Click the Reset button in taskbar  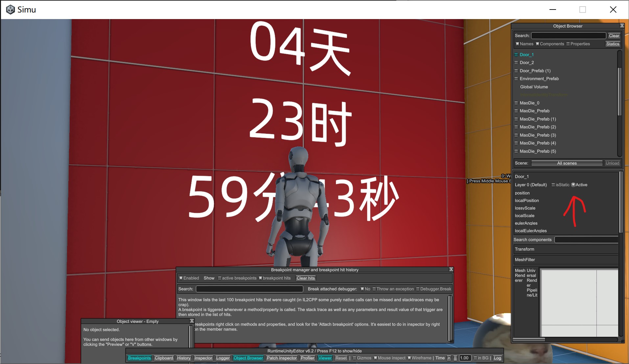[341, 358]
